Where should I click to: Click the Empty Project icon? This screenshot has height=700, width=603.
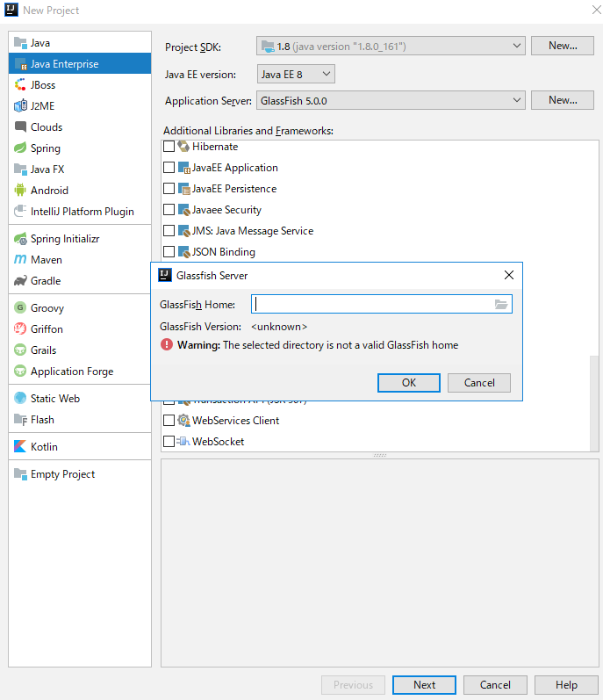[20, 474]
